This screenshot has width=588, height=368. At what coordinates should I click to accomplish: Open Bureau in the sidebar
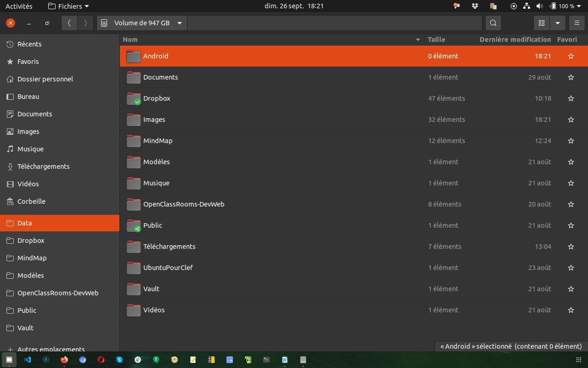point(60,97)
